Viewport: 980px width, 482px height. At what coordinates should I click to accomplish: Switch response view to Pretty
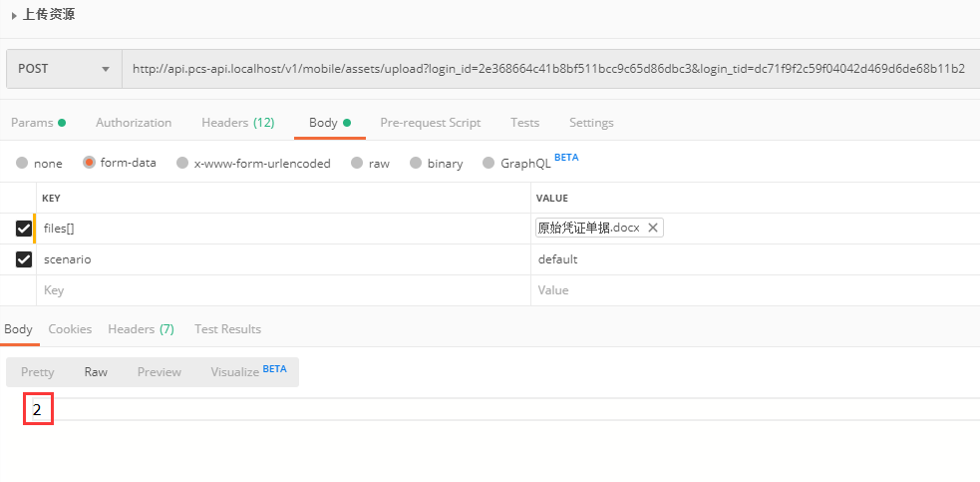[38, 372]
